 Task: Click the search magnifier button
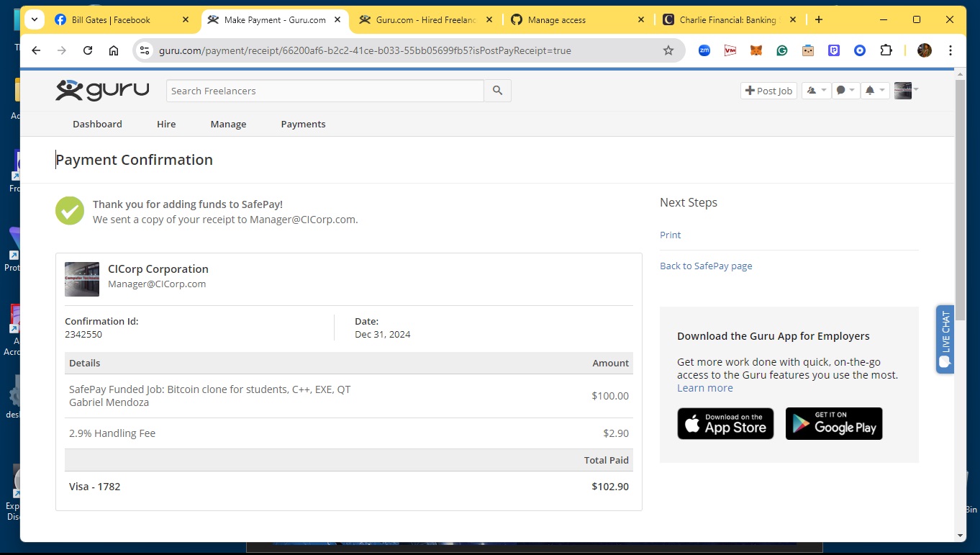[497, 91]
